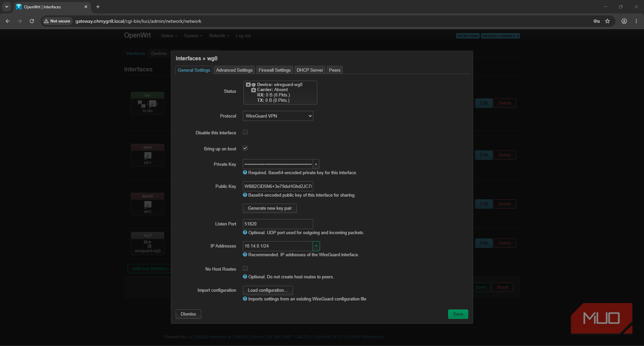Select the DHCP Server tab
644x346 pixels.
tap(310, 70)
